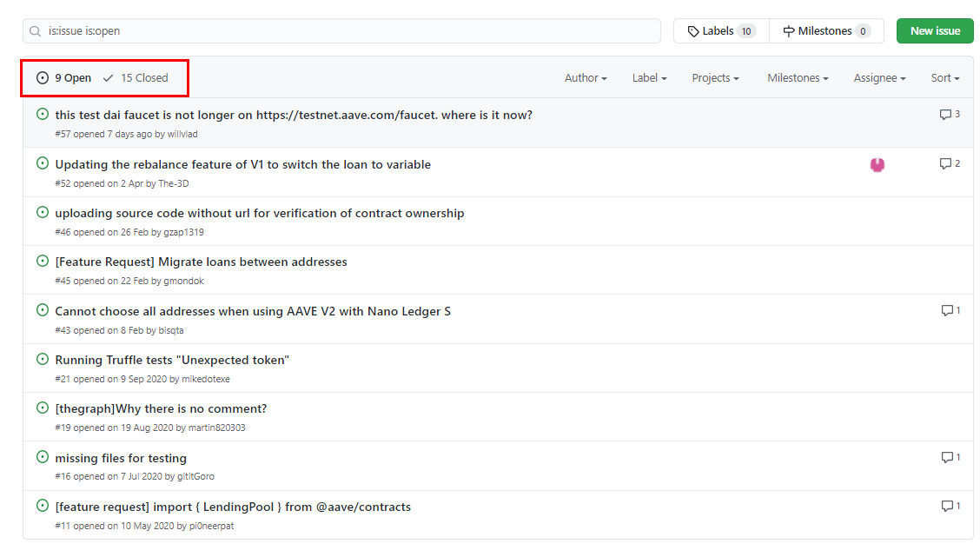Screen dimensions: 980x557
Task: Open the Milestones page button
Action: pyautogui.click(x=826, y=31)
